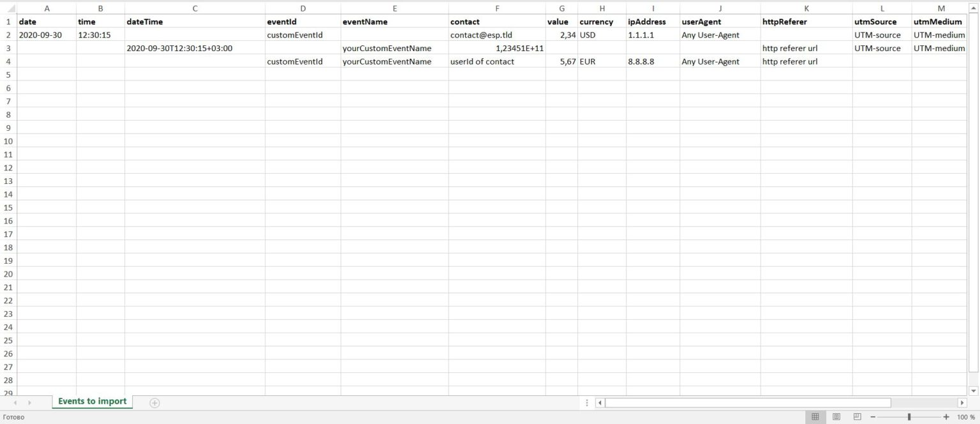Click the vertical scrollbar down arrow

tap(973, 390)
